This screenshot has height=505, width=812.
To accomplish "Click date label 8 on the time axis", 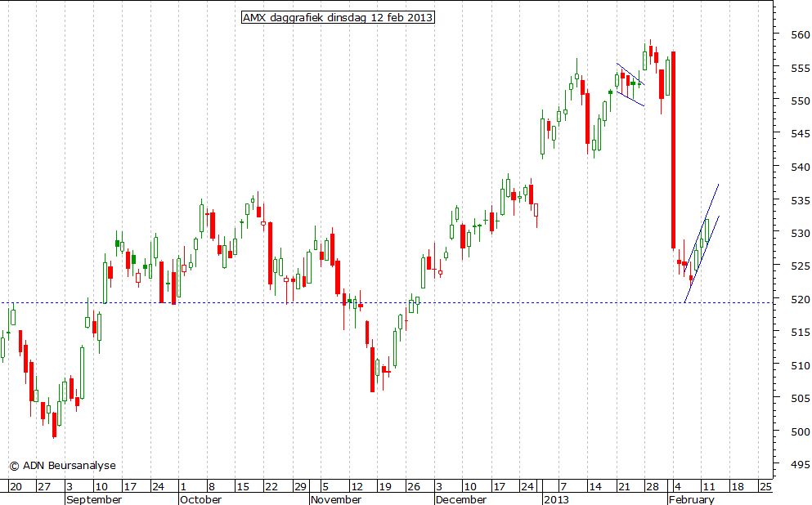I will click(x=211, y=486).
